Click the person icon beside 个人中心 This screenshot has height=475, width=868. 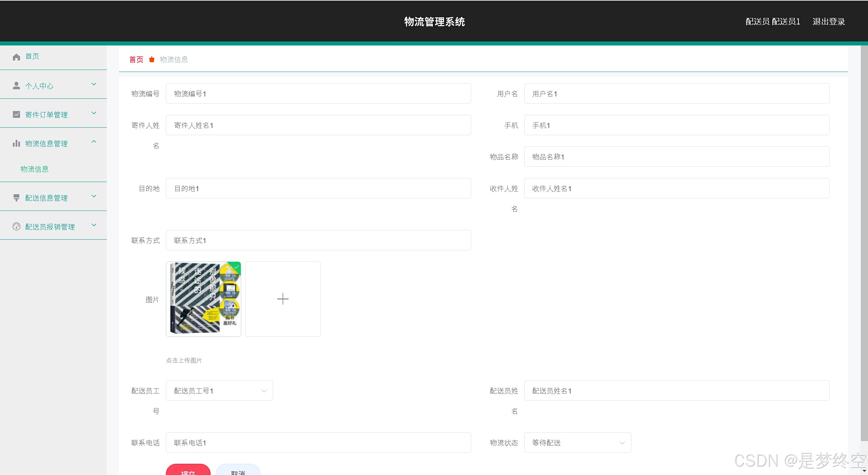click(x=16, y=86)
